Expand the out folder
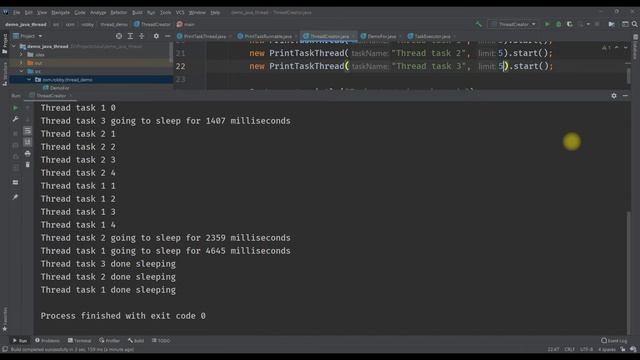This screenshot has height=360, width=640. 22,63
